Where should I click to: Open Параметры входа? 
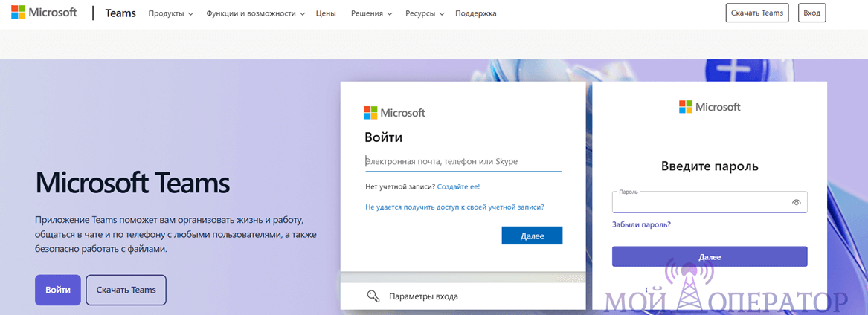point(423,296)
